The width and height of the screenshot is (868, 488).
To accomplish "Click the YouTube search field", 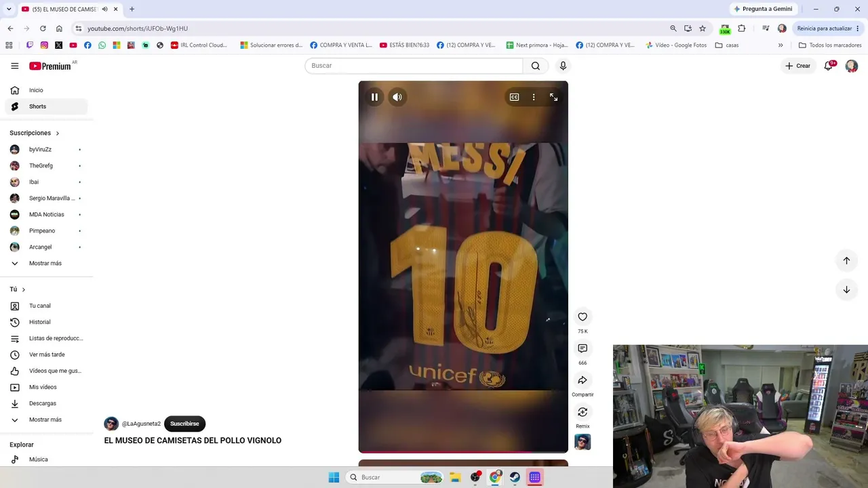I will tap(414, 66).
